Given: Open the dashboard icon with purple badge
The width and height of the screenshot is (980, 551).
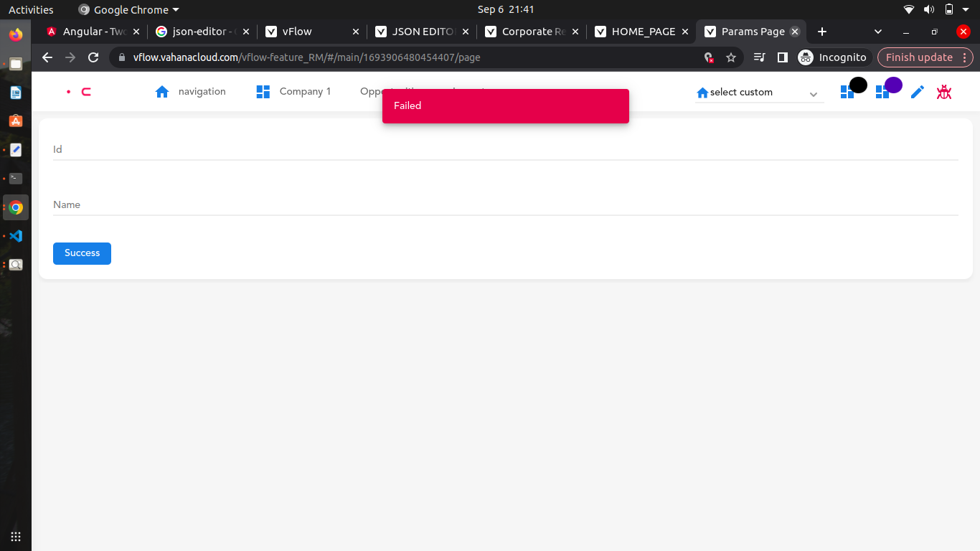Looking at the screenshot, I should 882,93.
